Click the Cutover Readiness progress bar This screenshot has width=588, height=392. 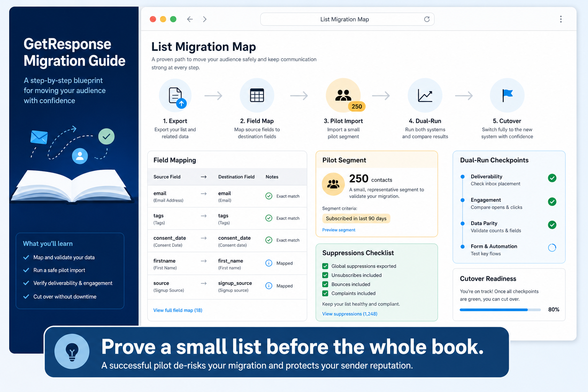(x=500, y=310)
